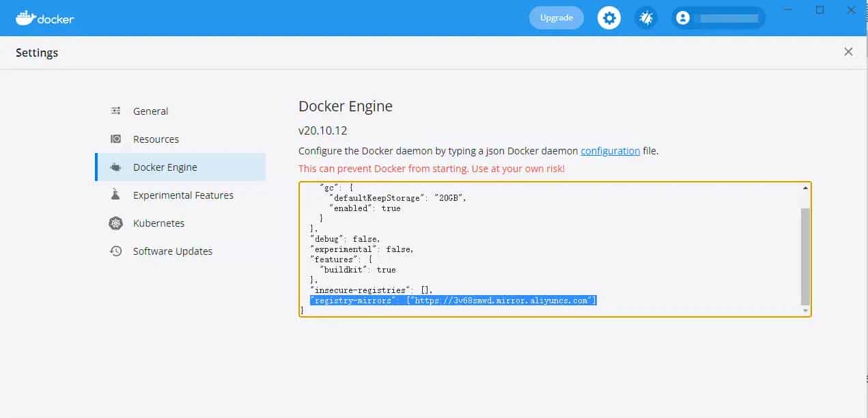This screenshot has width=868, height=418.
Task: Click the Upgrade button
Action: (x=556, y=18)
